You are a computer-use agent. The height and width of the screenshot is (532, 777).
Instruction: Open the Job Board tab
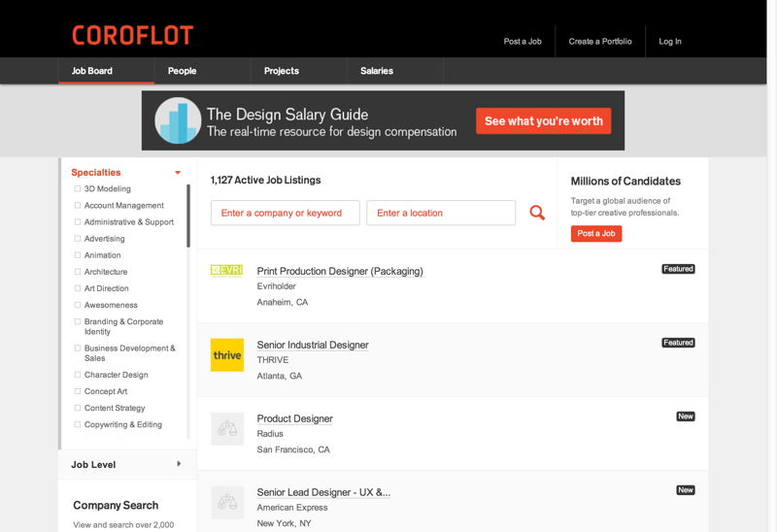[107, 71]
